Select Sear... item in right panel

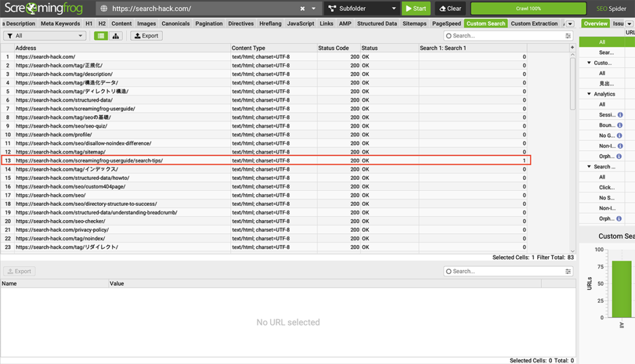click(606, 52)
